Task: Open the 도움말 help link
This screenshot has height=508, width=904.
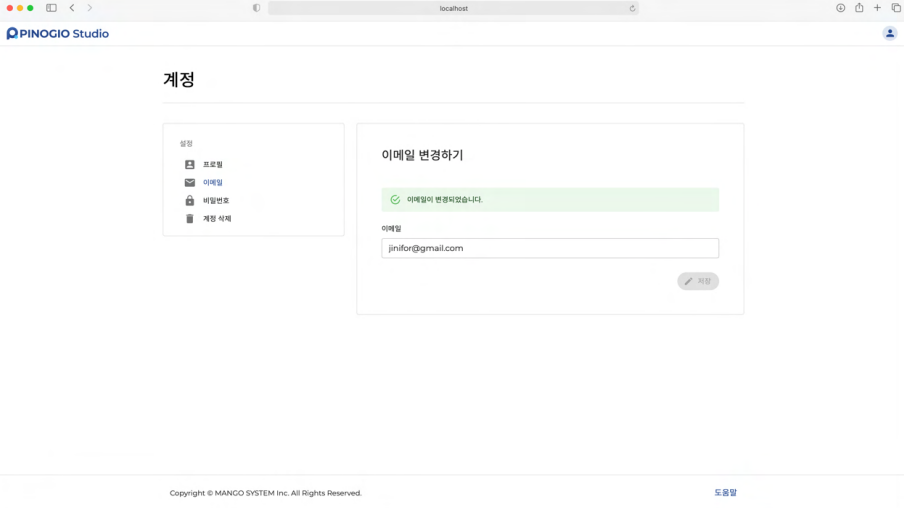Action: pyautogui.click(x=725, y=493)
